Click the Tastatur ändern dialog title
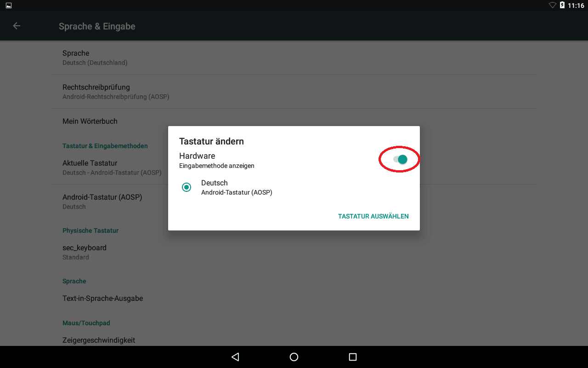 (x=211, y=141)
